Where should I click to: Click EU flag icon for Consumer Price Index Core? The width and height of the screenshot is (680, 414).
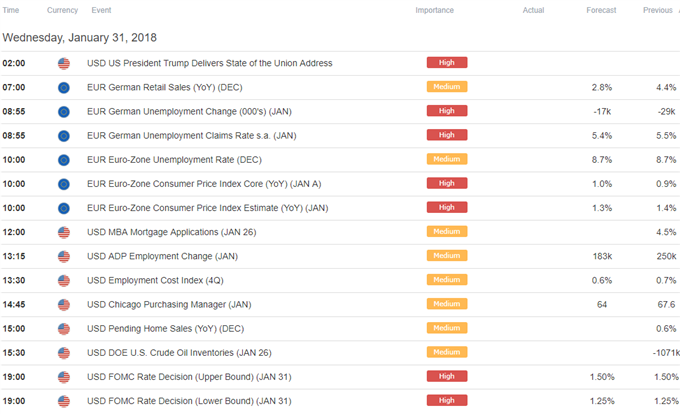[x=64, y=184]
